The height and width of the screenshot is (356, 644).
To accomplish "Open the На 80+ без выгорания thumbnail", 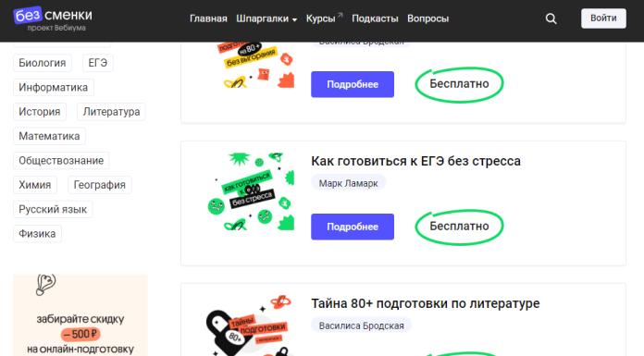I will (x=255, y=65).
